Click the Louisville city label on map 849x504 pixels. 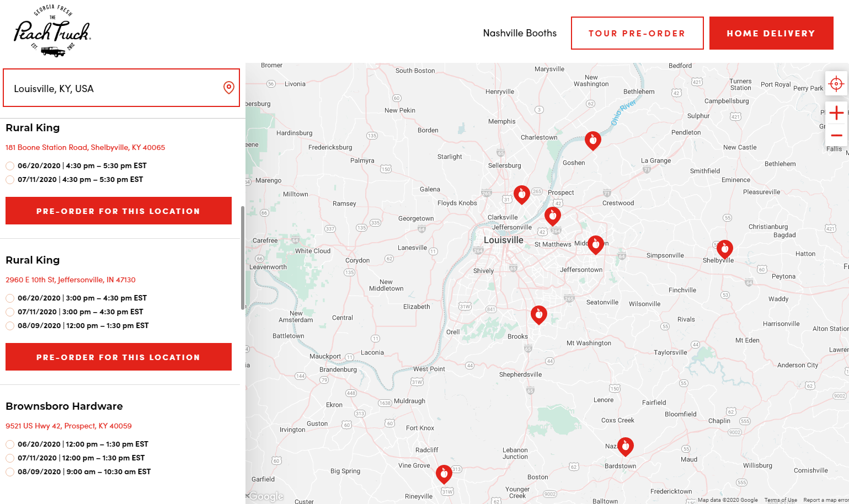coord(504,240)
